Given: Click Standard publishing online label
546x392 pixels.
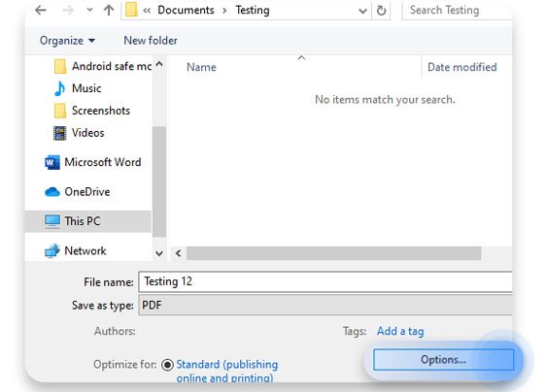Looking at the screenshot, I should click(x=227, y=371).
